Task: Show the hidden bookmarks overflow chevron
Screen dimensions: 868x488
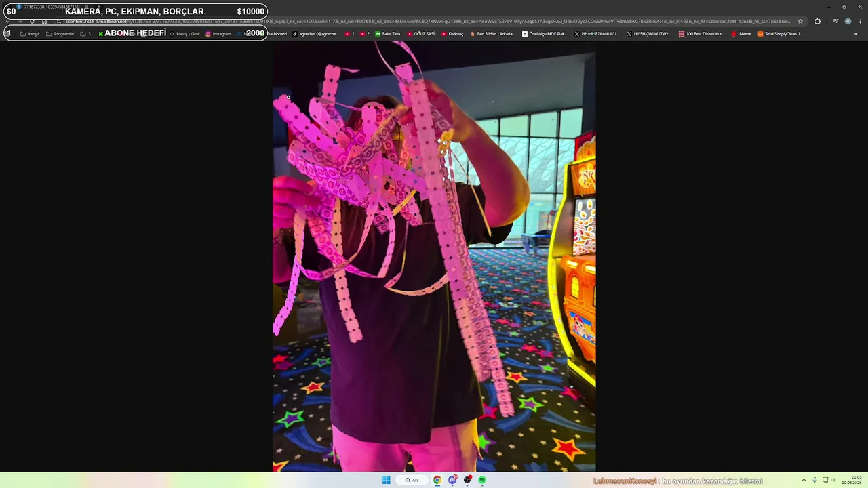Action: tap(856, 34)
